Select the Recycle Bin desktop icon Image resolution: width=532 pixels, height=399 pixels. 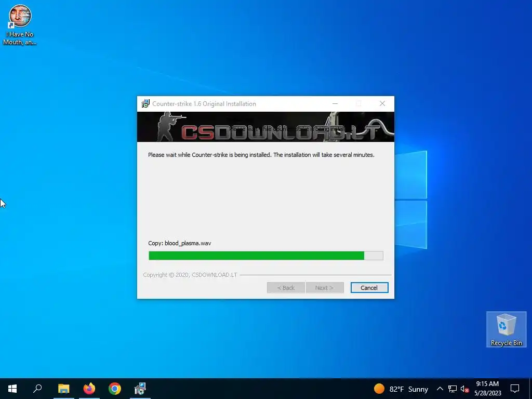(x=506, y=329)
